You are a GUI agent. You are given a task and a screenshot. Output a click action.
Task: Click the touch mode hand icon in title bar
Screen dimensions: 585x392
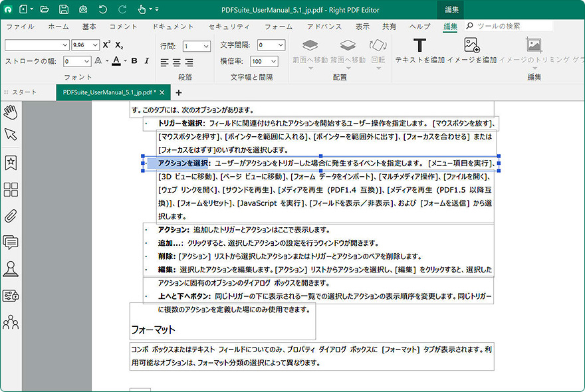coord(142,9)
